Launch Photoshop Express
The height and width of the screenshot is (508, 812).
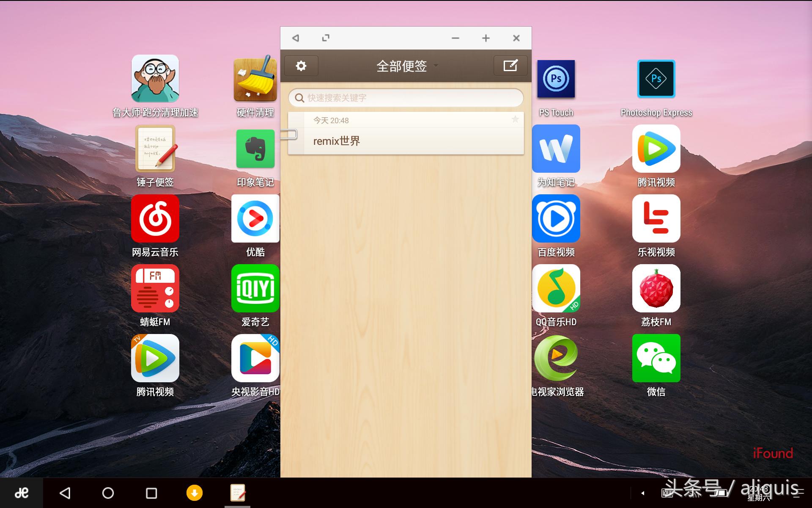(x=656, y=79)
